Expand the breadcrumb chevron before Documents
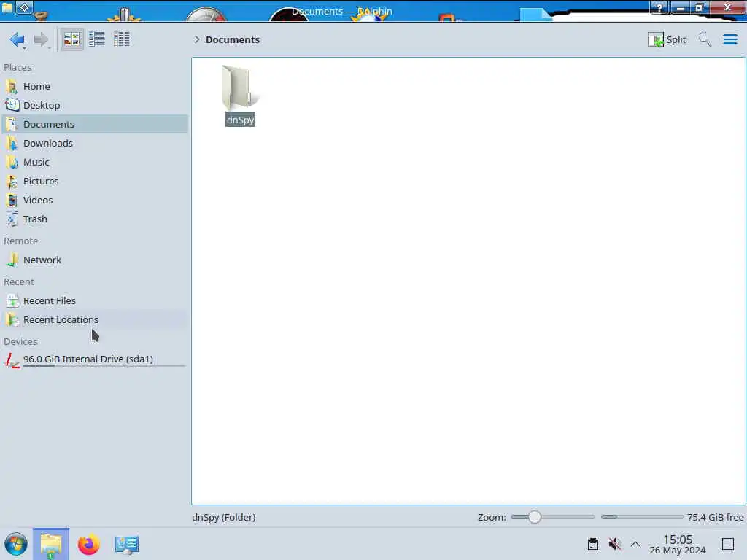747x560 pixels. (x=197, y=39)
